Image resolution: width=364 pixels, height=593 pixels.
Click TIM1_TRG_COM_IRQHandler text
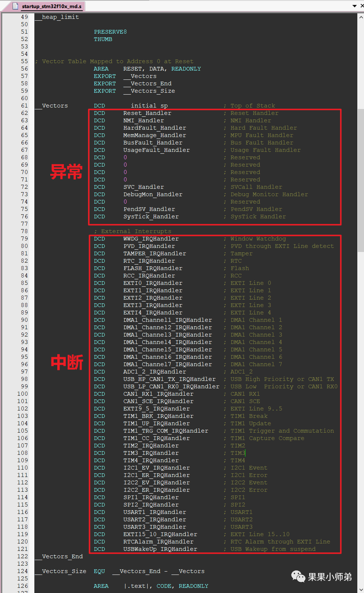tap(166, 431)
